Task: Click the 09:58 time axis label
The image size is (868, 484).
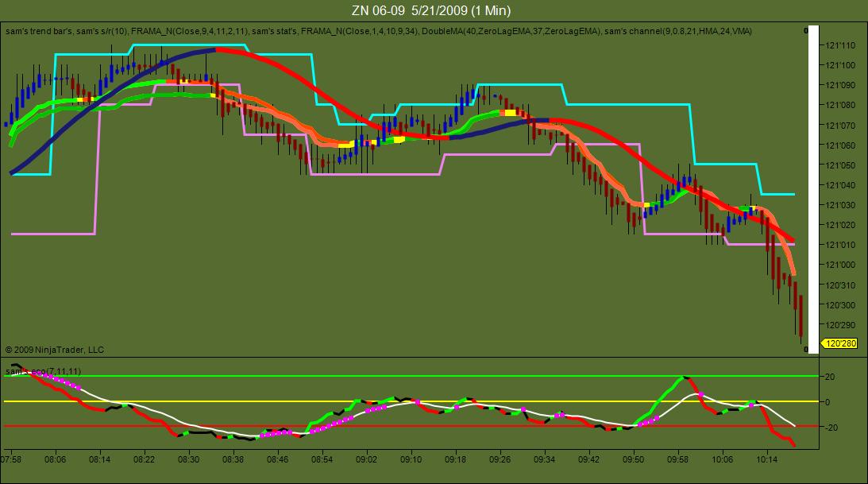Action: click(677, 459)
